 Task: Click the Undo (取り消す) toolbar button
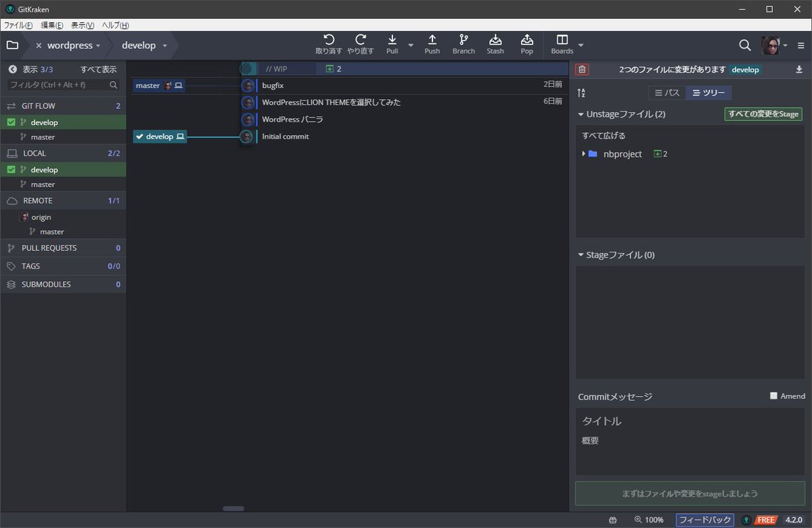coord(329,45)
